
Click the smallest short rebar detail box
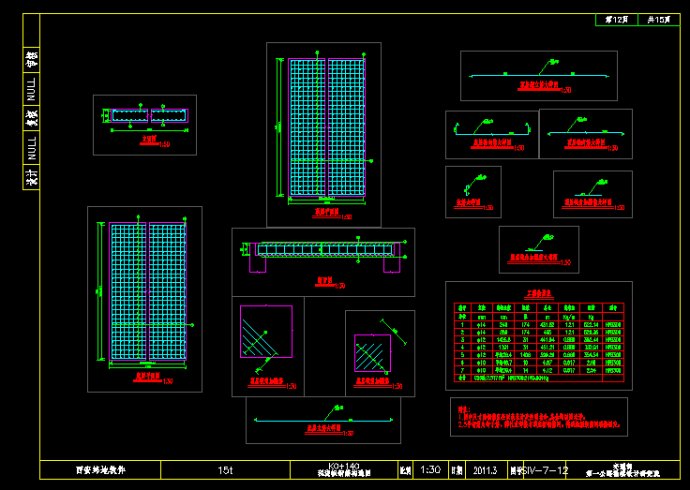[x=473, y=191]
